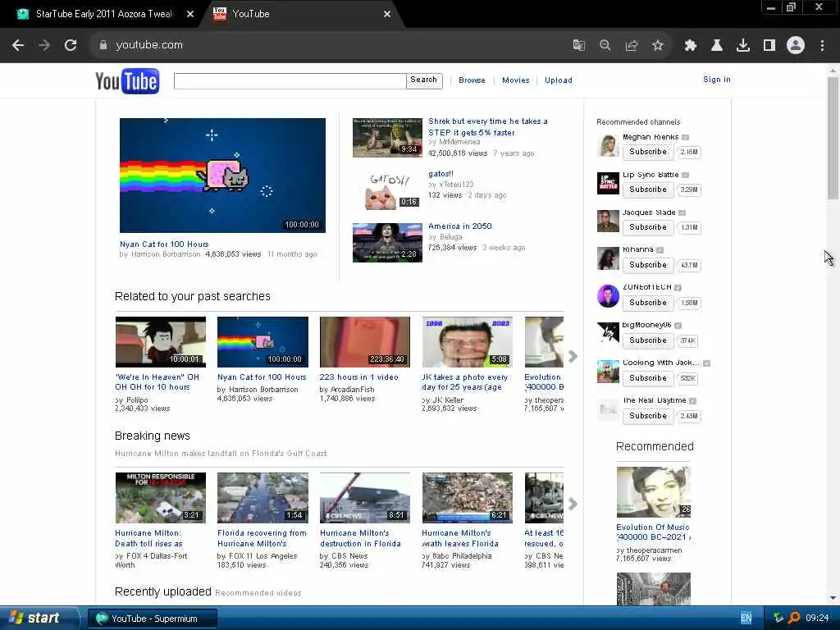This screenshot has width=840, height=630.
Task: Subscribe to Cooking With Jack
Action: pyautogui.click(x=648, y=378)
